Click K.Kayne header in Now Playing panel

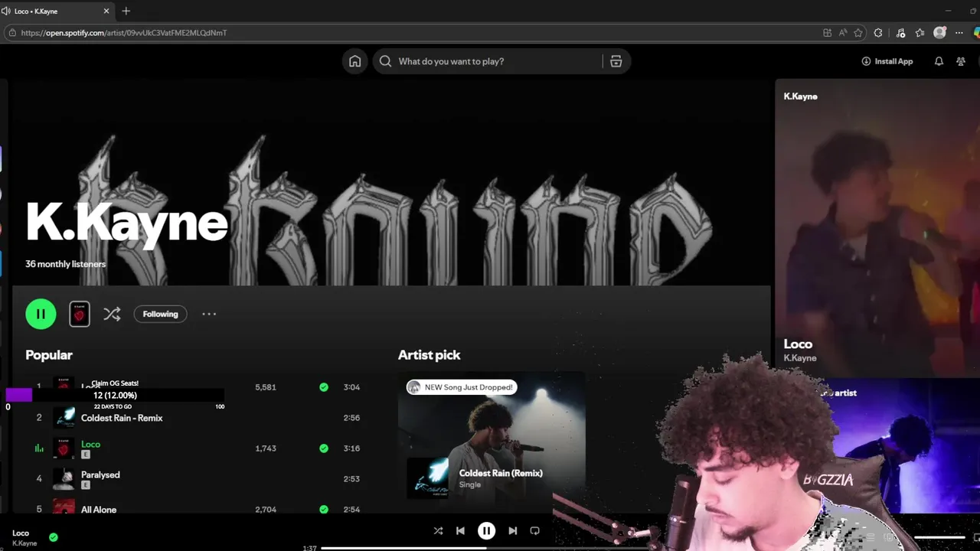800,96
